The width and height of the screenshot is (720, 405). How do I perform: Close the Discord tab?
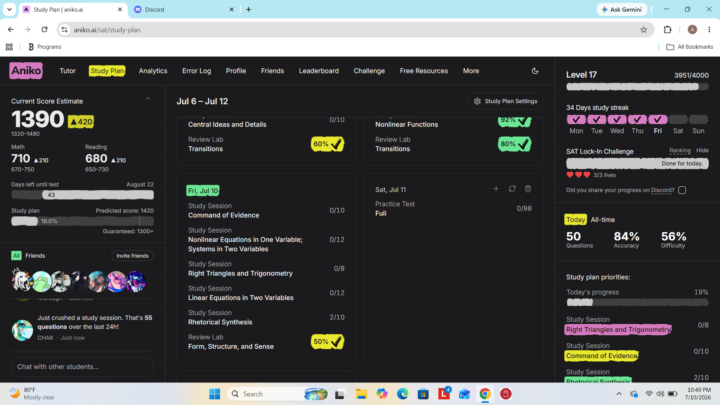coord(231,9)
